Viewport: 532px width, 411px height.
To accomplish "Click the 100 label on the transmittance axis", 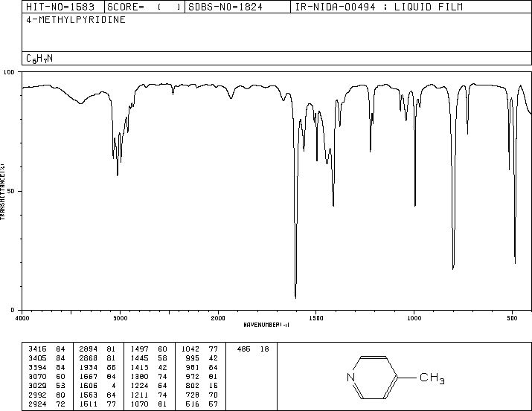I will (x=9, y=72).
